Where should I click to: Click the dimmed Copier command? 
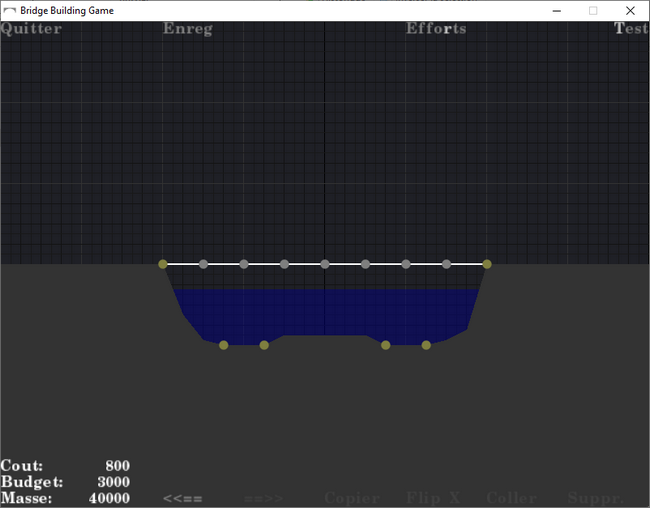[x=352, y=498]
